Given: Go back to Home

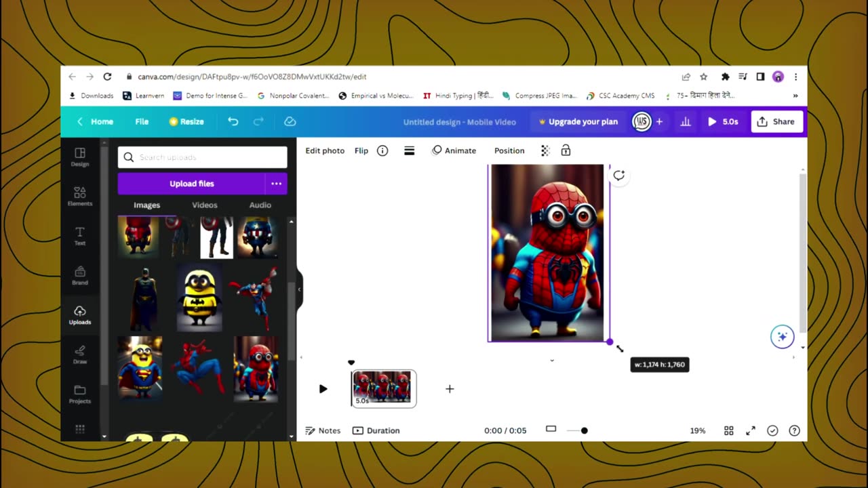Looking at the screenshot, I should (95, 121).
